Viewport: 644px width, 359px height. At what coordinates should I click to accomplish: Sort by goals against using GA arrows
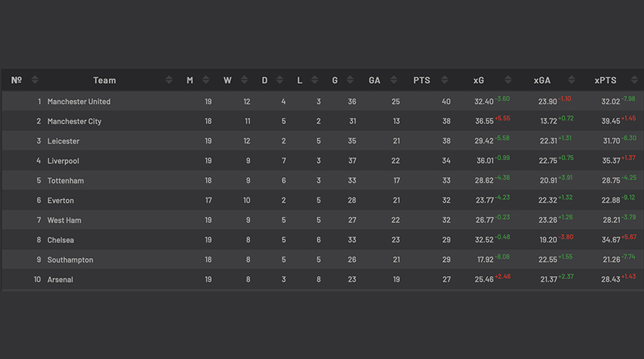coord(394,79)
